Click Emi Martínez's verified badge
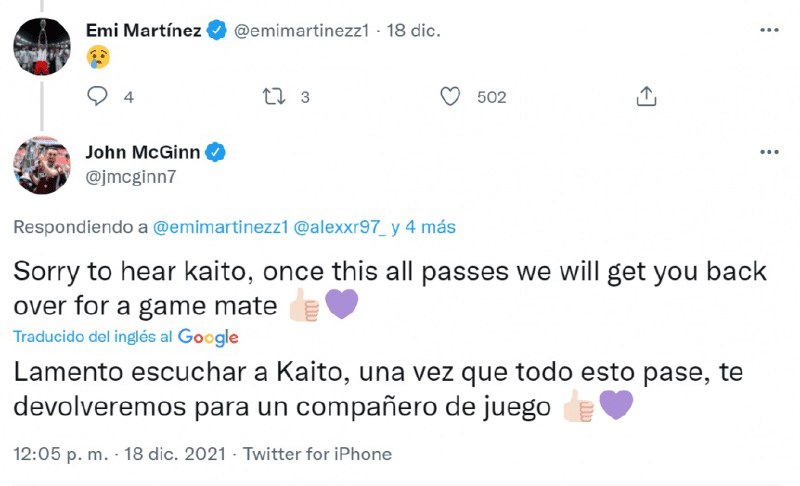The width and height of the screenshot is (800, 486). click(215, 31)
